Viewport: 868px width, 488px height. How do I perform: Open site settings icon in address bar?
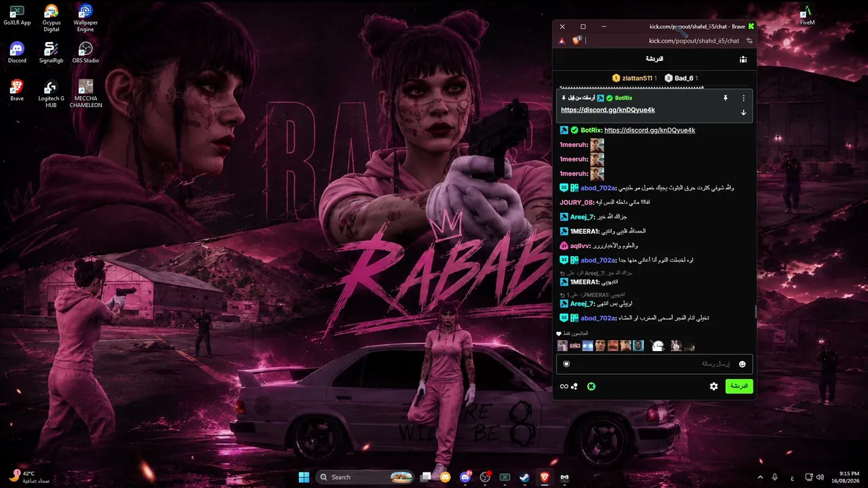coord(749,41)
